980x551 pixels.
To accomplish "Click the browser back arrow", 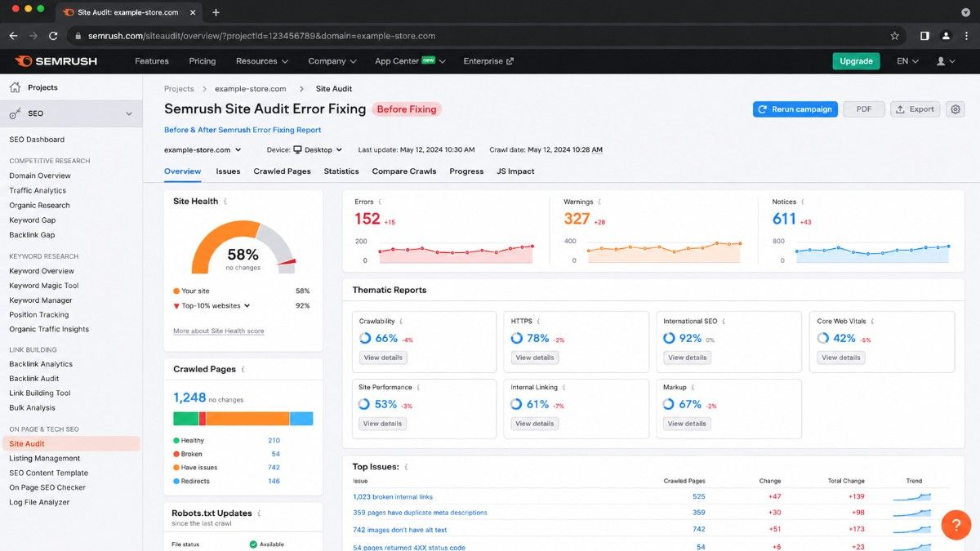I will tap(13, 36).
